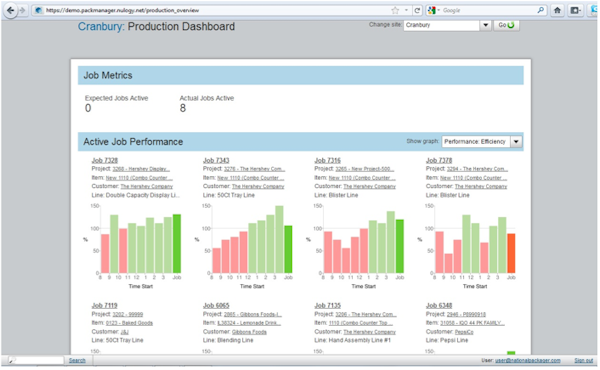Open the bookmarks toolbar icon next to home
600x370 pixels.
coord(575,10)
